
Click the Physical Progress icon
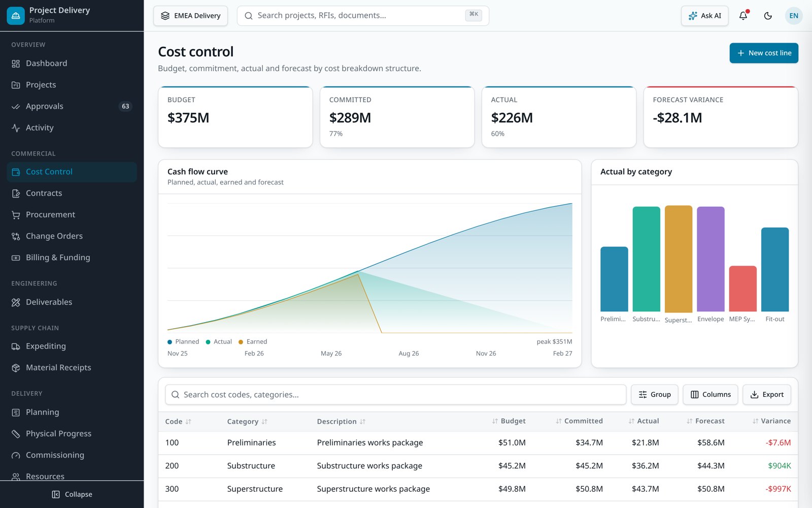click(16, 434)
